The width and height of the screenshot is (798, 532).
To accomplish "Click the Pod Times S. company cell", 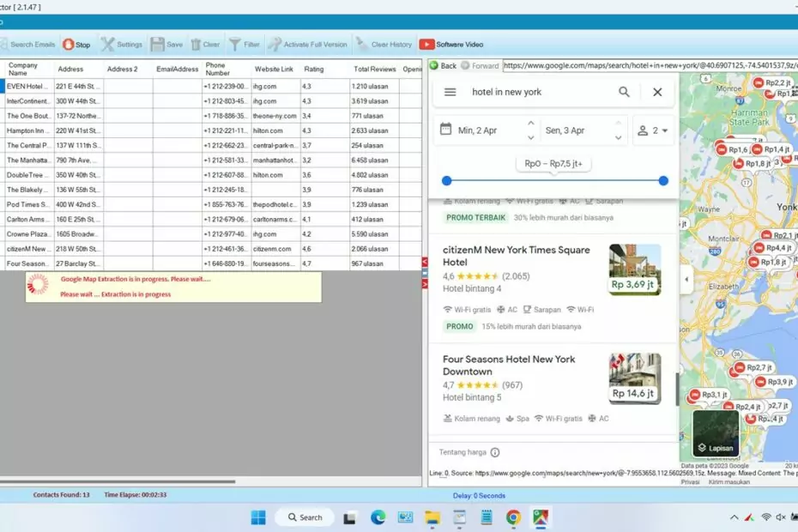I will click(28, 205).
